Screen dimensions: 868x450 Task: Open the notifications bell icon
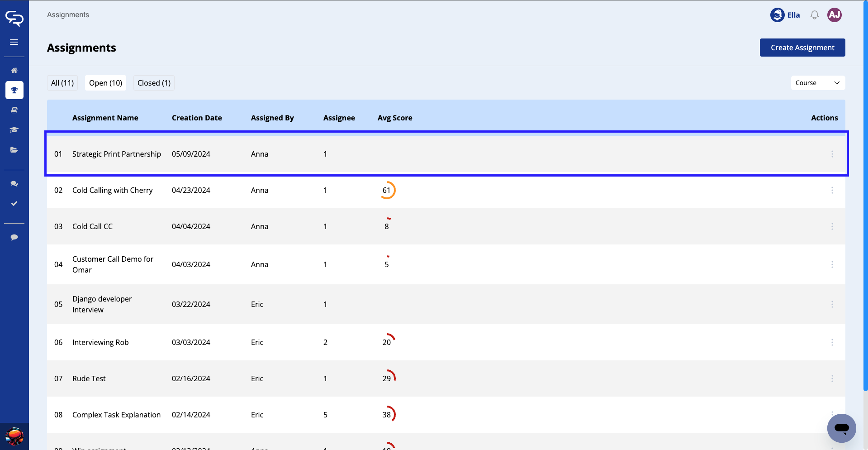[x=814, y=15]
